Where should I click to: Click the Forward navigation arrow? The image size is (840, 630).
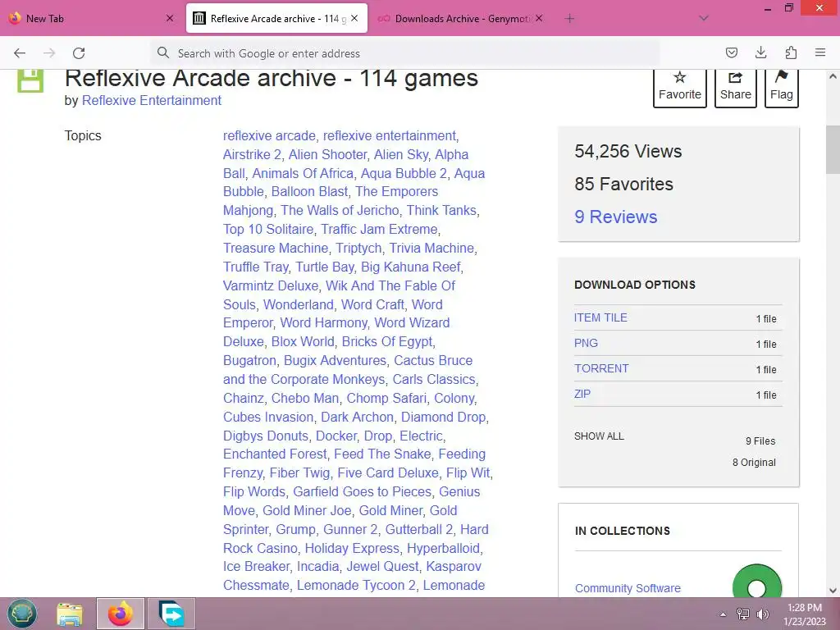(49, 53)
